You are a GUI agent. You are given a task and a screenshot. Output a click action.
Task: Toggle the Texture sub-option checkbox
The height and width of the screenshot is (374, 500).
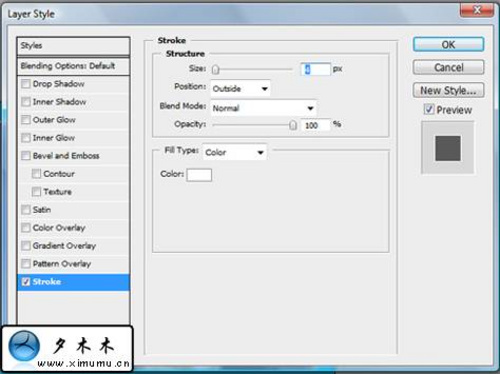[x=36, y=192]
